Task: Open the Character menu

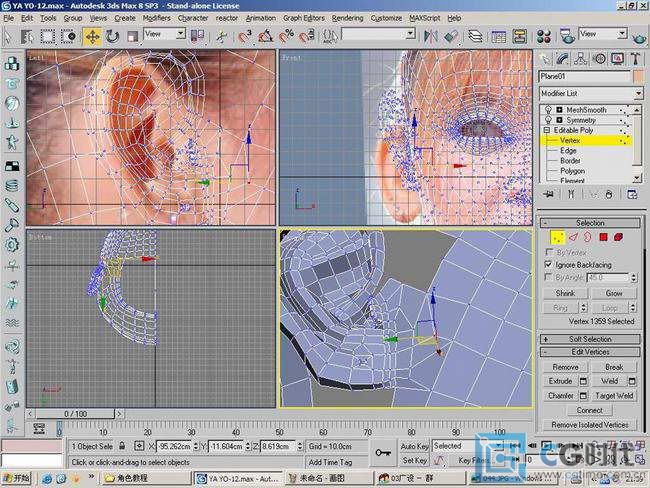Action: click(x=193, y=18)
